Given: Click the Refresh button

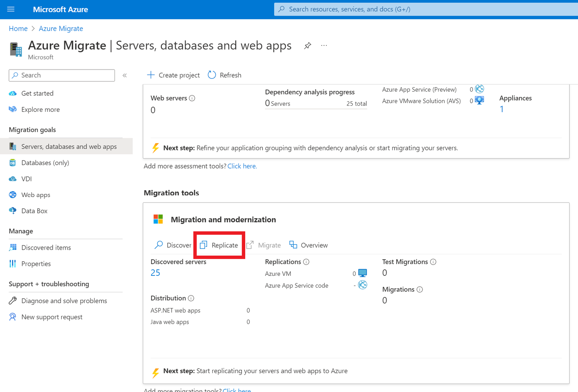Looking at the screenshot, I should coord(224,75).
